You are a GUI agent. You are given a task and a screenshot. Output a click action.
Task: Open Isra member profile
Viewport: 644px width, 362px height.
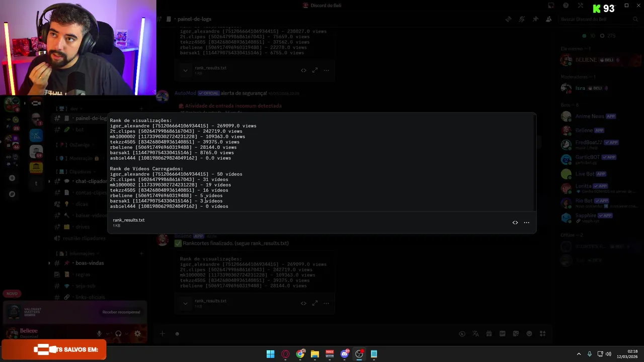click(x=599, y=88)
